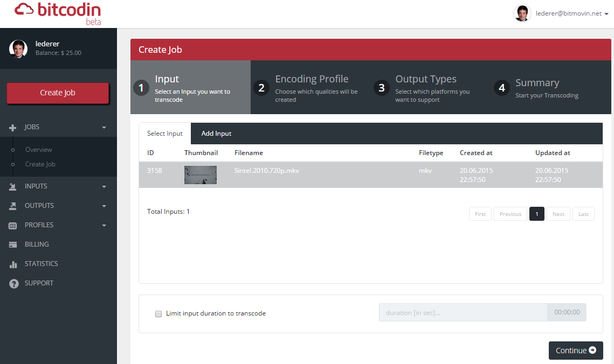
Task: Click the bitcodin cloud logo icon
Action: click(x=24, y=9)
